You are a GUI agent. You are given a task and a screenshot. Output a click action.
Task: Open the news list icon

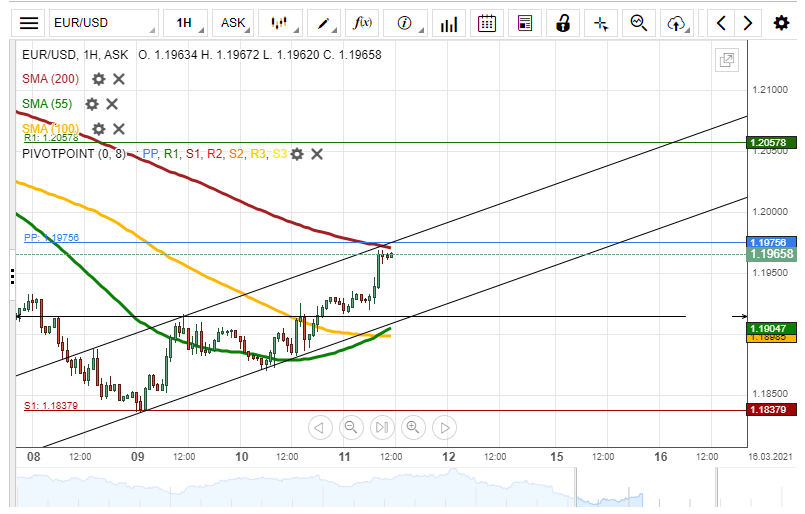click(x=525, y=23)
